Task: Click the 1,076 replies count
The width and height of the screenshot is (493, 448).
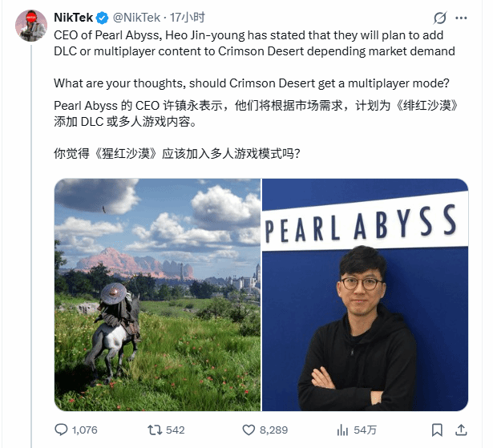Action: [85, 430]
